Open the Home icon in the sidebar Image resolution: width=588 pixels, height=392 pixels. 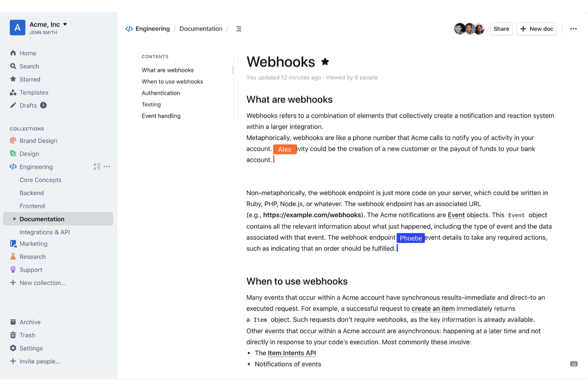(x=13, y=53)
